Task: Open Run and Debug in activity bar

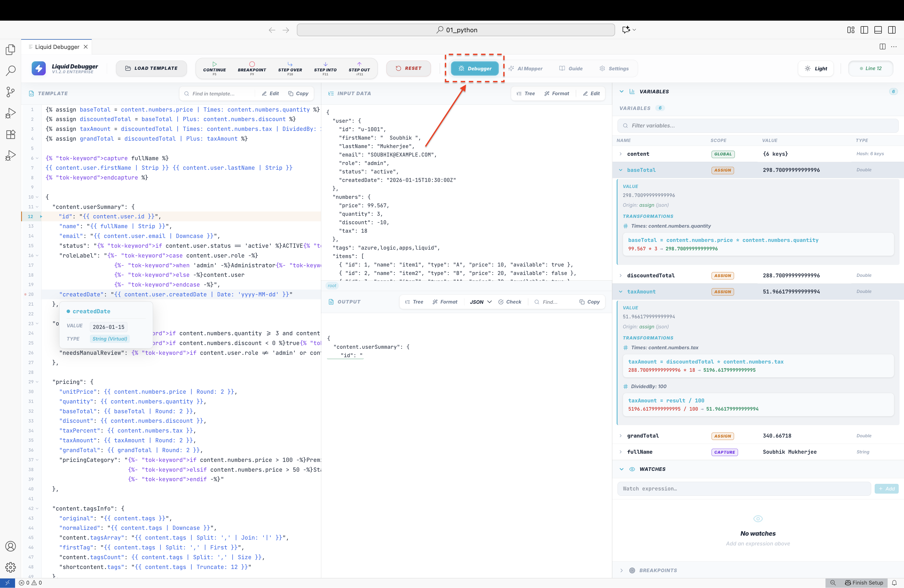Action: coord(11,113)
